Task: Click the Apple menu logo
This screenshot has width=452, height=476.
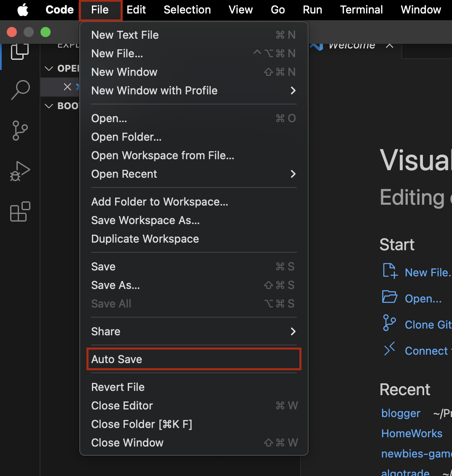Action: (23, 10)
